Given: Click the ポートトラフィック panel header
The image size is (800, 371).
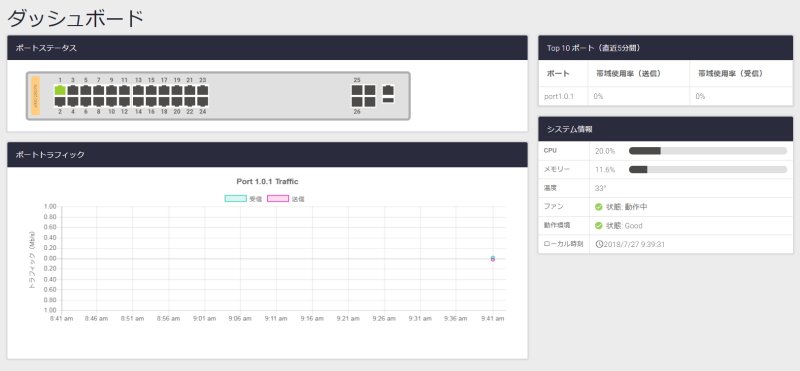Looking at the screenshot, I should click(267, 155).
